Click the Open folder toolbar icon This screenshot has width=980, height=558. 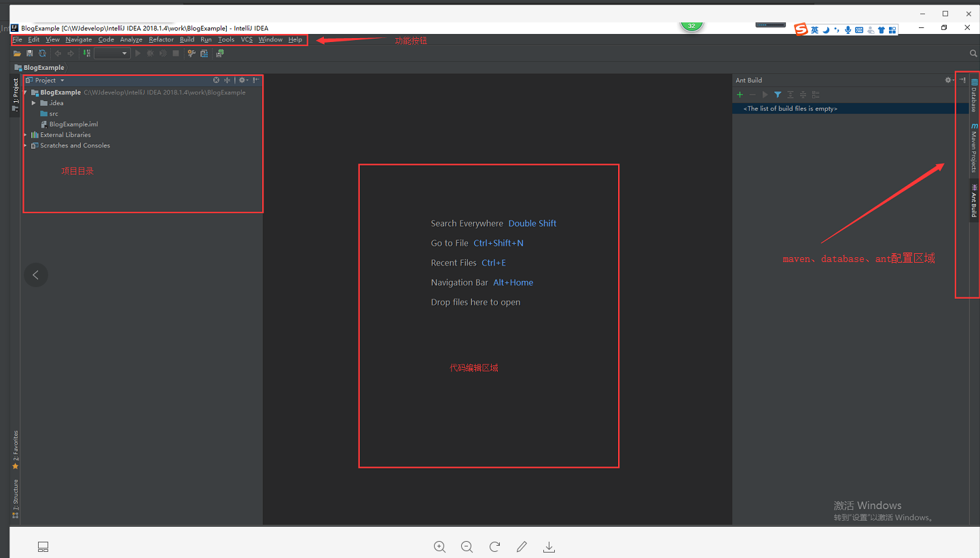point(17,54)
